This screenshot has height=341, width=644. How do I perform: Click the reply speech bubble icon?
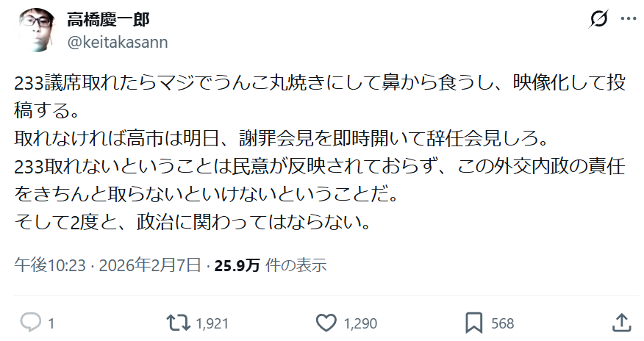(30, 323)
